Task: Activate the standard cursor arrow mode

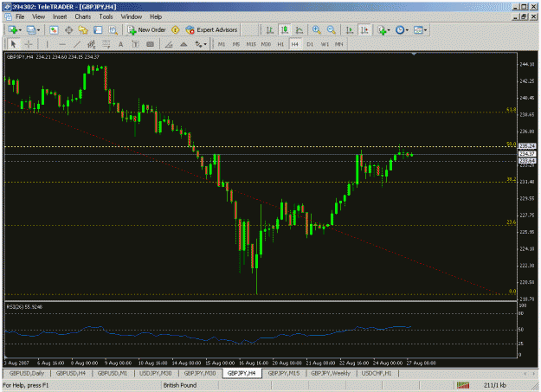Action: coord(14,44)
